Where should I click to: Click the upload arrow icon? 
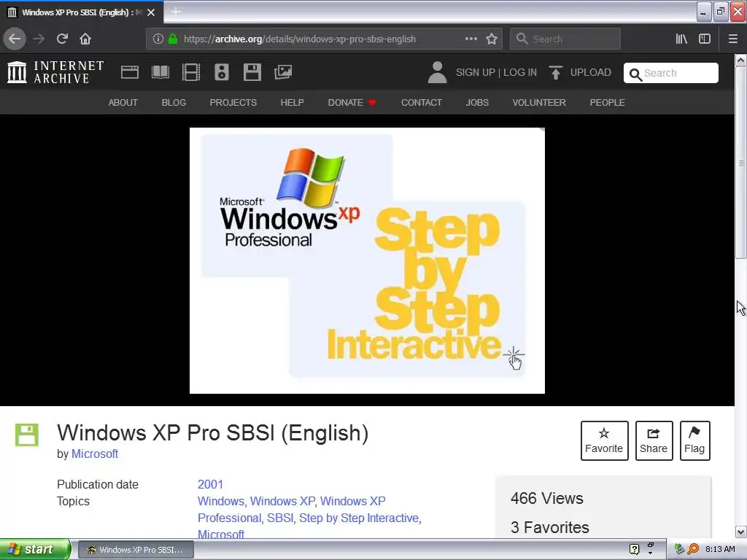point(555,72)
